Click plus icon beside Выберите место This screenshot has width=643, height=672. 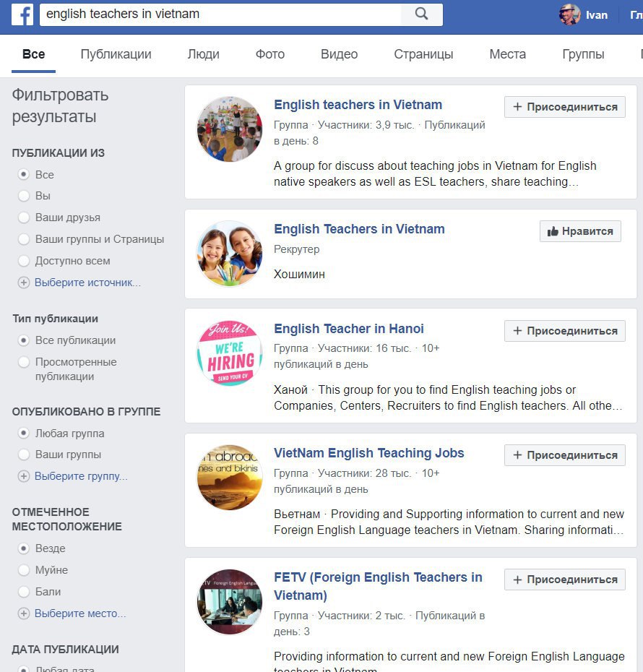click(24, 613)
